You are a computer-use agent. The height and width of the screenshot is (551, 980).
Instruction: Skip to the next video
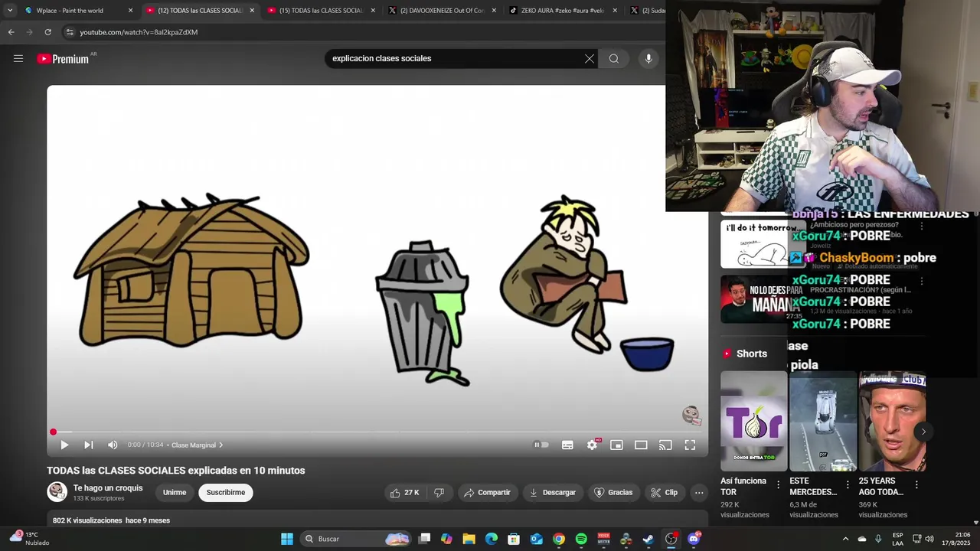(x=88, y=445)
